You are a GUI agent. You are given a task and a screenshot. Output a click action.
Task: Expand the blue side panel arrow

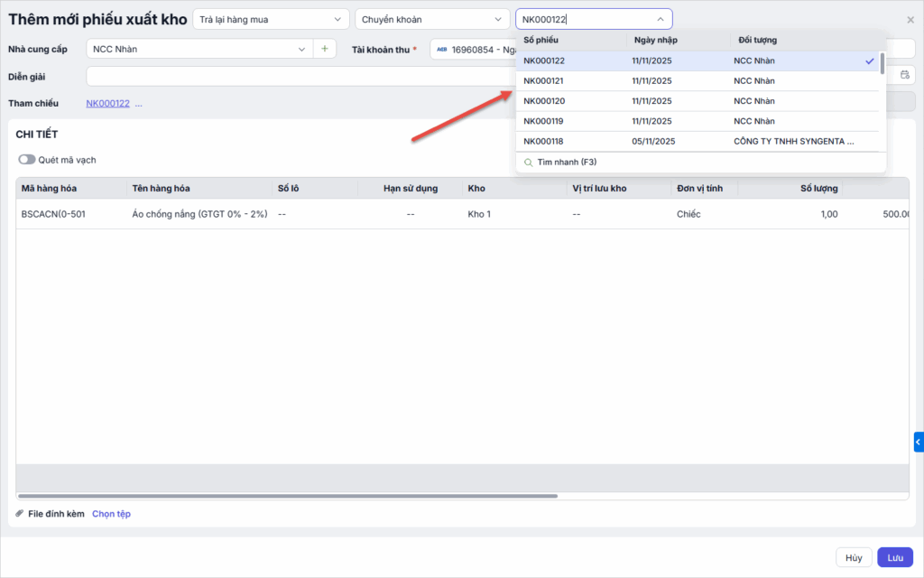(x=918, y=442)
